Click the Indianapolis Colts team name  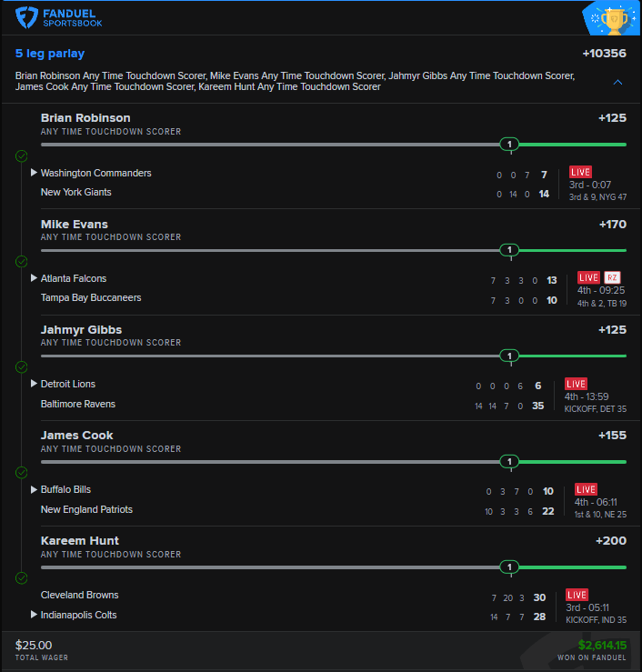[78, 615]
